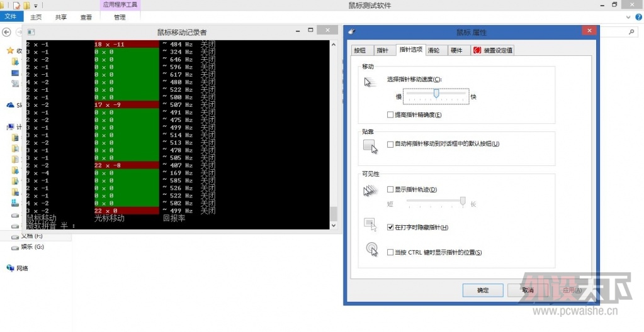The width and height of the screenshot is (644, 332).
Task: Select the 娱乐 (G:) drive in navigation pane
Action: [x=28, y=246]
